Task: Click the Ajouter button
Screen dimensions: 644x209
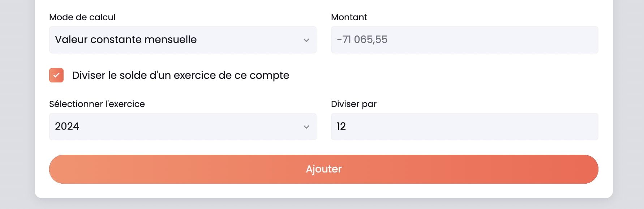Action: (324, 169)
